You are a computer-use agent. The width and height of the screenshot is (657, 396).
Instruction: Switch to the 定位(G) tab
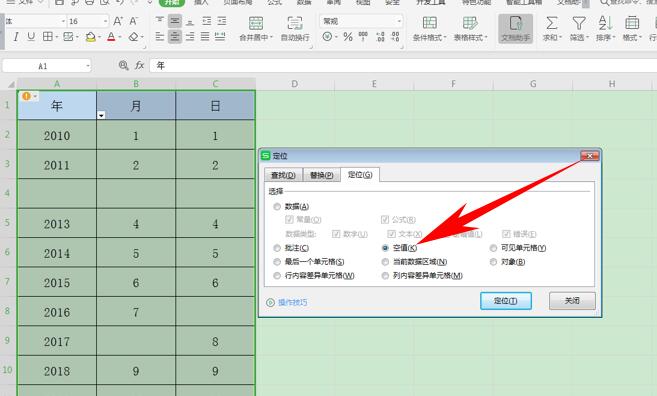coord(360,174)
